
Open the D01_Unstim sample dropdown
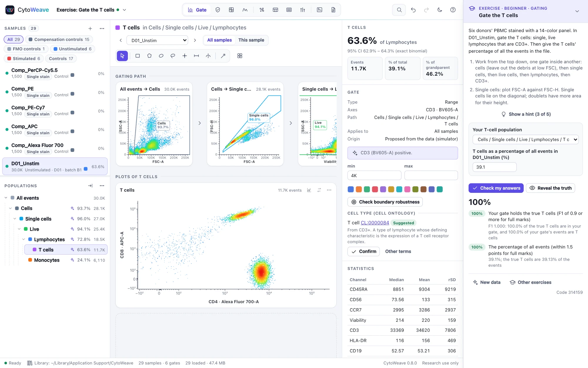click(x=157, y=40)
